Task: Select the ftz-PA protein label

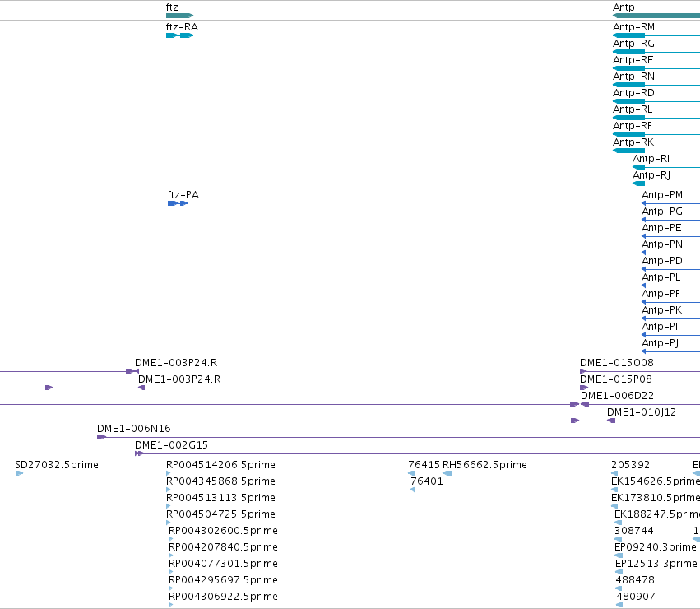Action: 183,195
